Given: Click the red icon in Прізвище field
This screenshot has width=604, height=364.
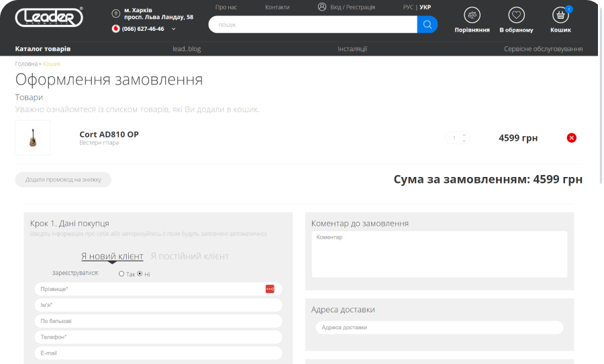Looking at the screenshot, I should click(x=270, y=289).
